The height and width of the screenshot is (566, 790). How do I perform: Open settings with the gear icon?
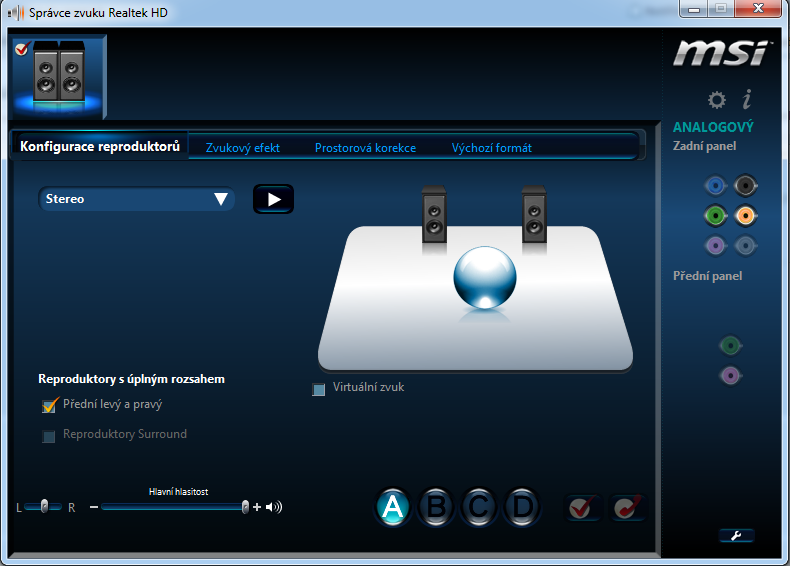click(x=716, y=99)
